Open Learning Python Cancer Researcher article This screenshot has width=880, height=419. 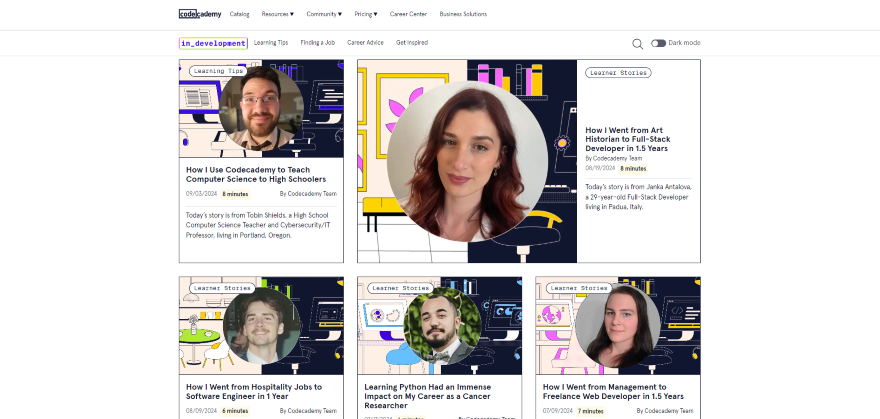[x=428, y=396]
